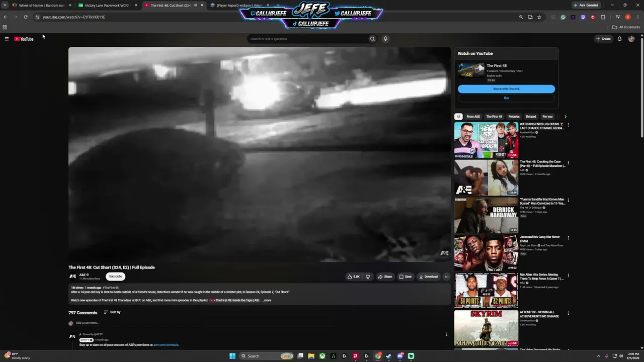Open menu for the Skyrim achievements video

568,313
